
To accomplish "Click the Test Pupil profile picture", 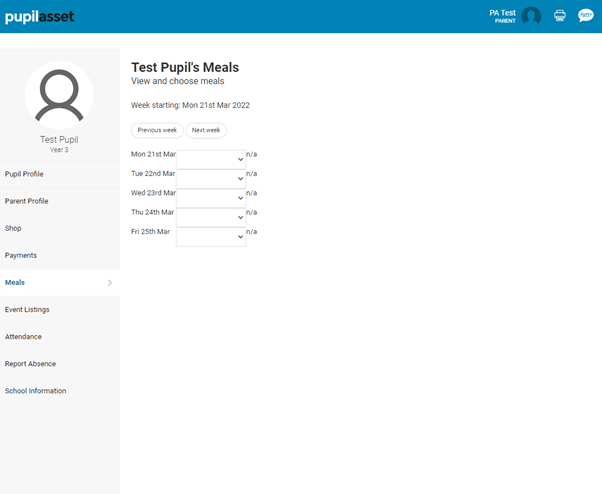I will tap(59, 95).
